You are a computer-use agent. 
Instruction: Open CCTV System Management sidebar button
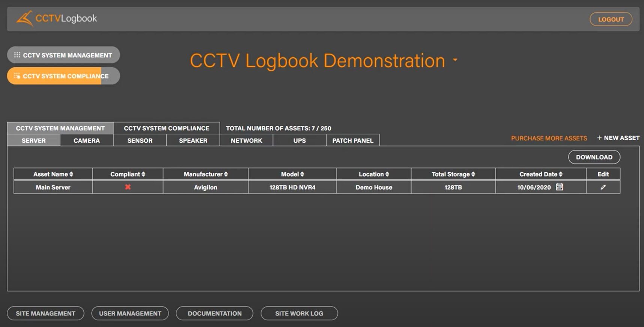pyautogui.click(x=63, y=55)
